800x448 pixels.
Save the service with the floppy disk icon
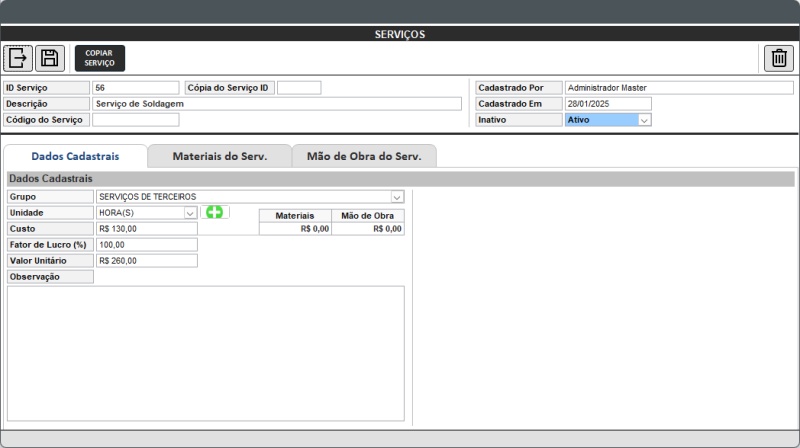coord(50,58)
